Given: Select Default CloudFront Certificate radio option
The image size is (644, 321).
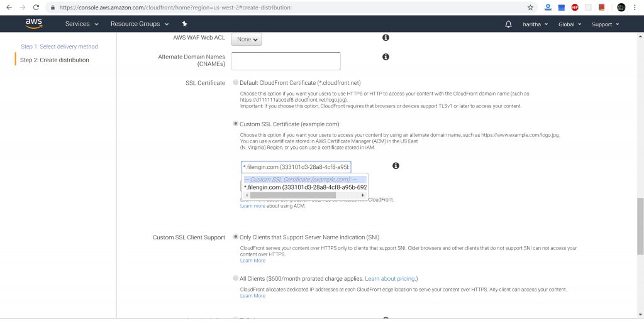Looking at the screenshot, I should 236,82.
